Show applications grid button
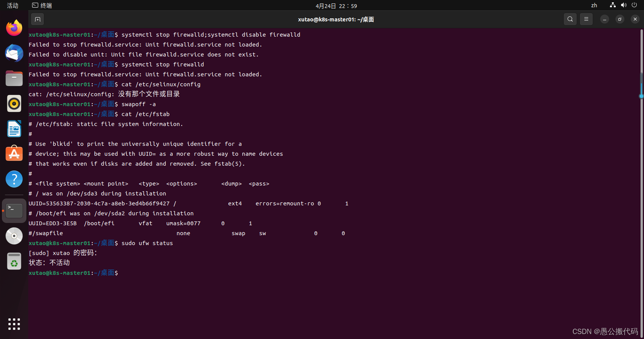The height and width of the screenshot is (339, 644). [x=14, y=324]
